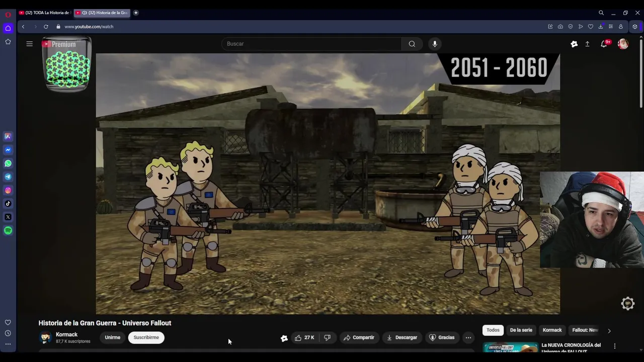Open the player arrow icon in toolbar
The height and width of the screenshot is (362, 644).
581,27
